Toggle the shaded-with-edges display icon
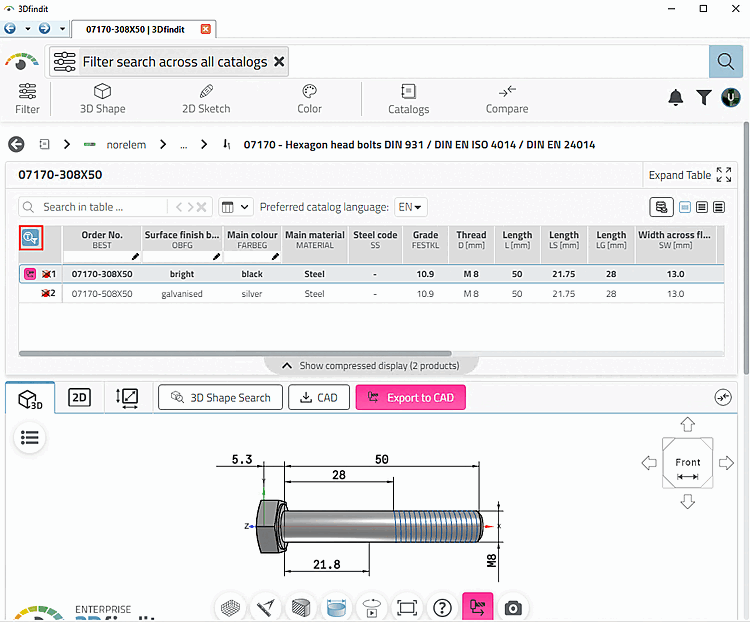The width and height of the screenshot is (750, 622). 301,608
